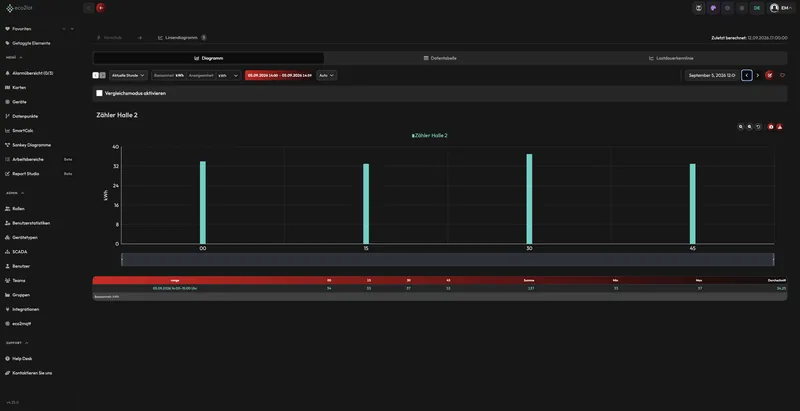Open Alarmübersicht (0/3)

click(x=29, y=73)
